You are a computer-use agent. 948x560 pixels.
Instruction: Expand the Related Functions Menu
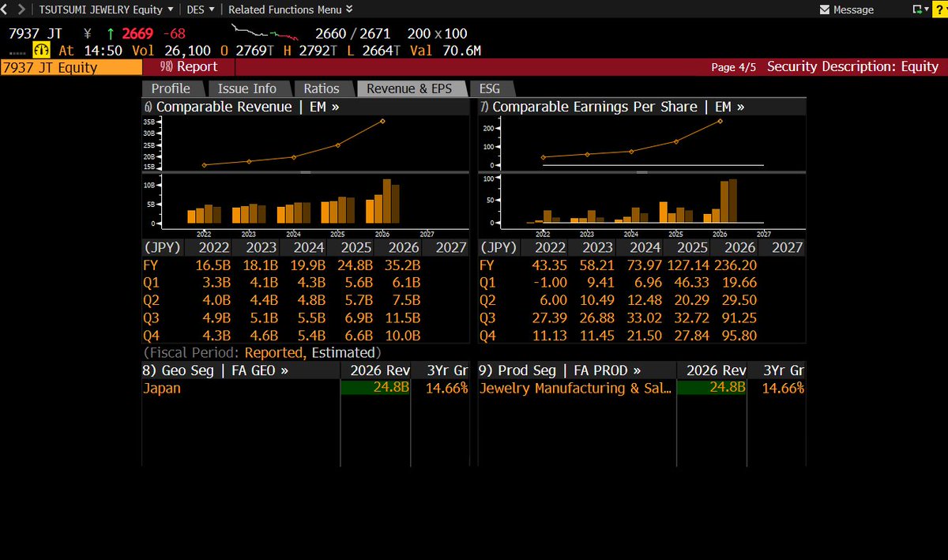(x=291, y=9)
